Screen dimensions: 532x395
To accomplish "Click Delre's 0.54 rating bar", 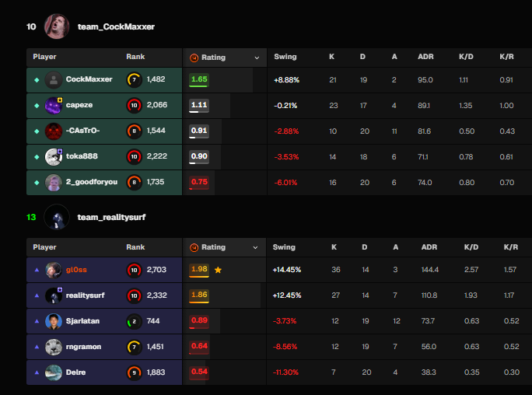I will tap(199, 372).
